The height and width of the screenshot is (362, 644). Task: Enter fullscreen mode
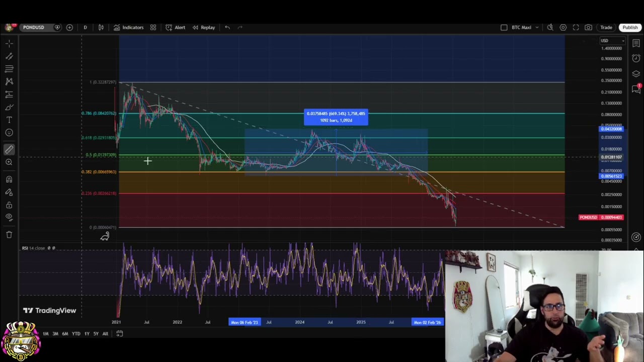[x=576, y=27]
